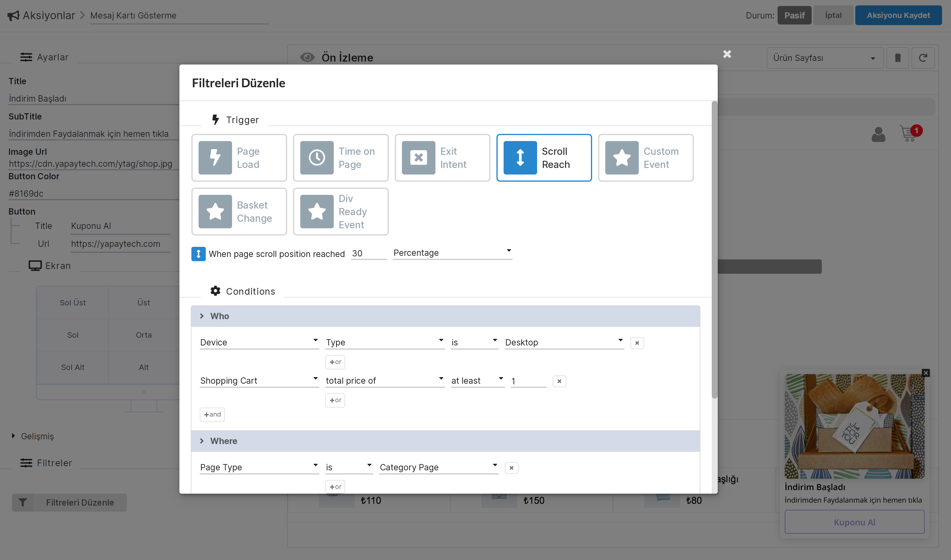Select the Page Load trigger icon
The width and height of the screenshot is (951, 560).
[215, 158]
